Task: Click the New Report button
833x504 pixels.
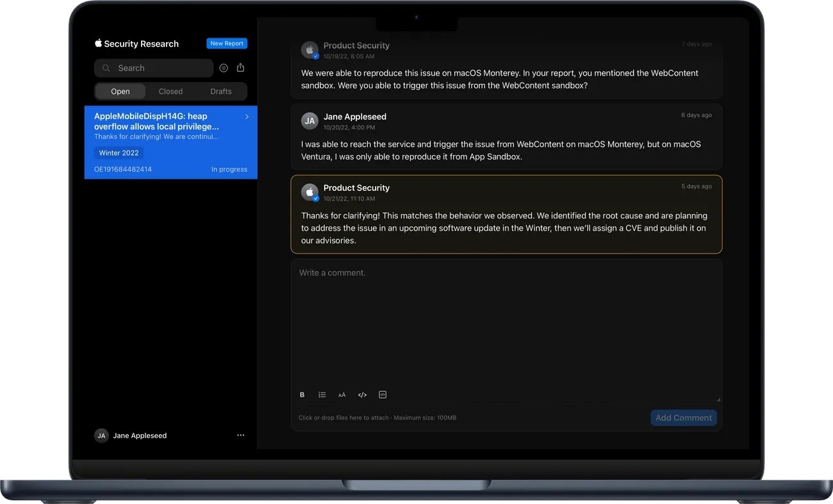Action: coord(227,44)
